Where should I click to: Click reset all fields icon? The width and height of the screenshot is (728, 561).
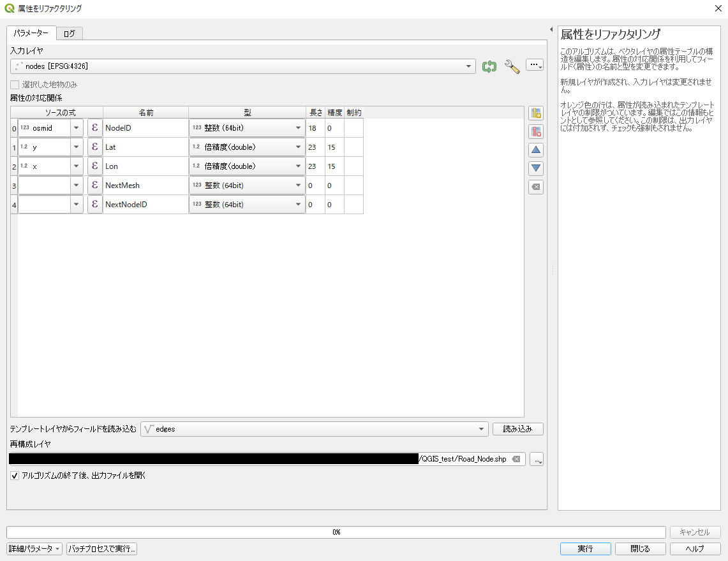point(536,187)
